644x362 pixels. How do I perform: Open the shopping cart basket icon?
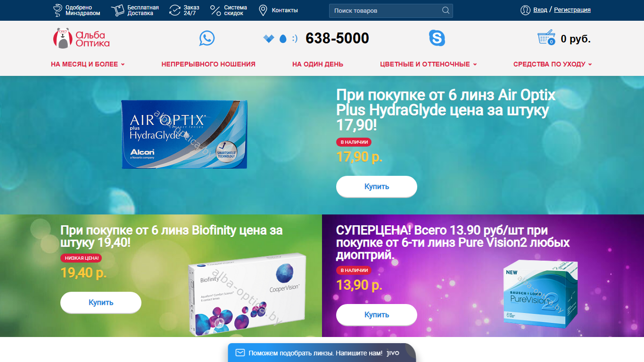[x=546, y=38]
